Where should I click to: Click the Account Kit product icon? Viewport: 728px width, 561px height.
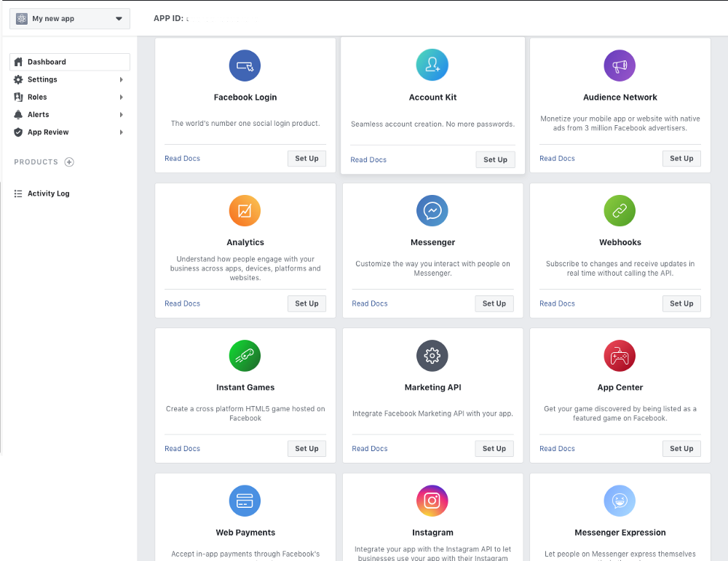[x=432, y=65]
